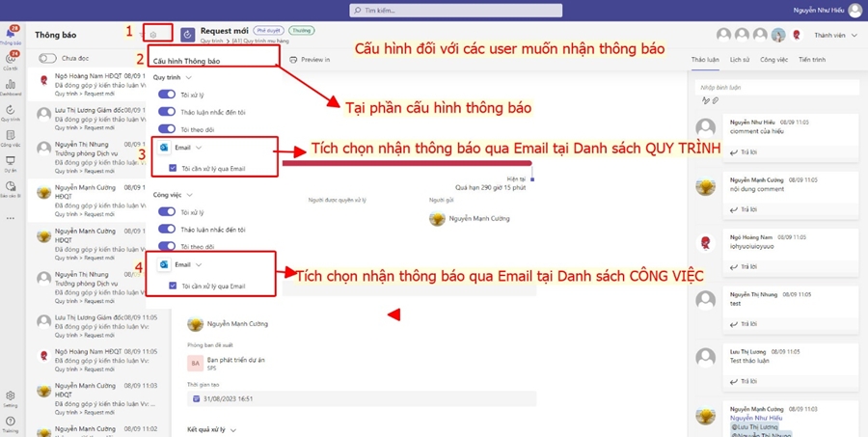Switch to the Lịch sử tab
This screenshot has width=868, height=437.
740,60
